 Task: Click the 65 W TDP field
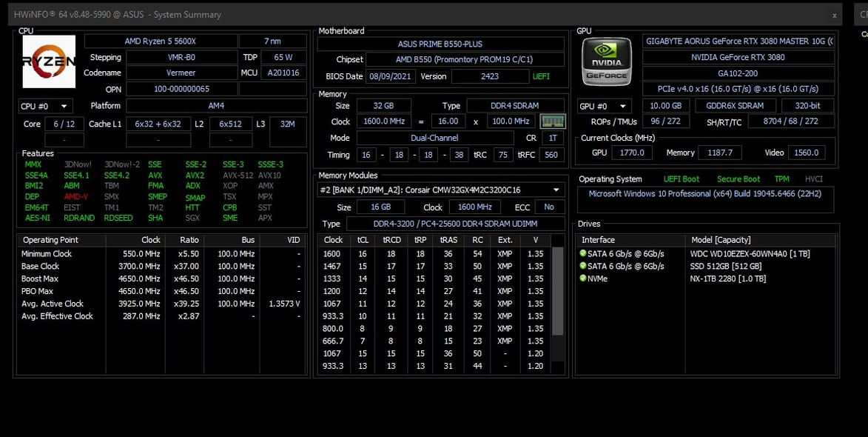(283, 57)
